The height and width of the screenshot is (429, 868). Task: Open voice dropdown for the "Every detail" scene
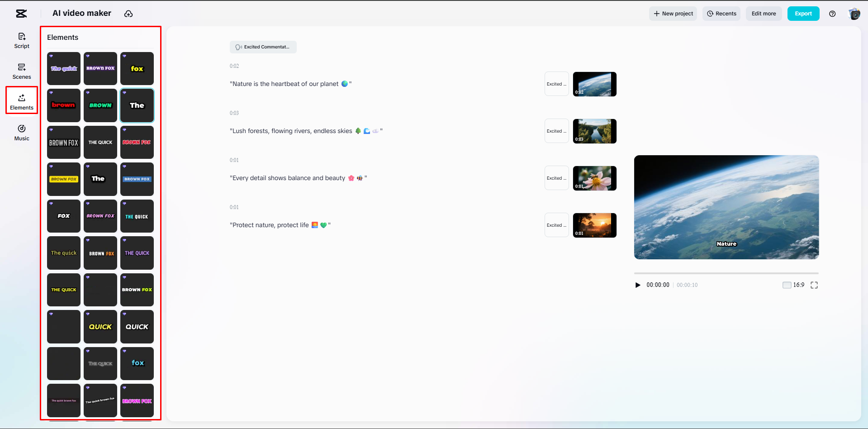click(x=556, y=178)
